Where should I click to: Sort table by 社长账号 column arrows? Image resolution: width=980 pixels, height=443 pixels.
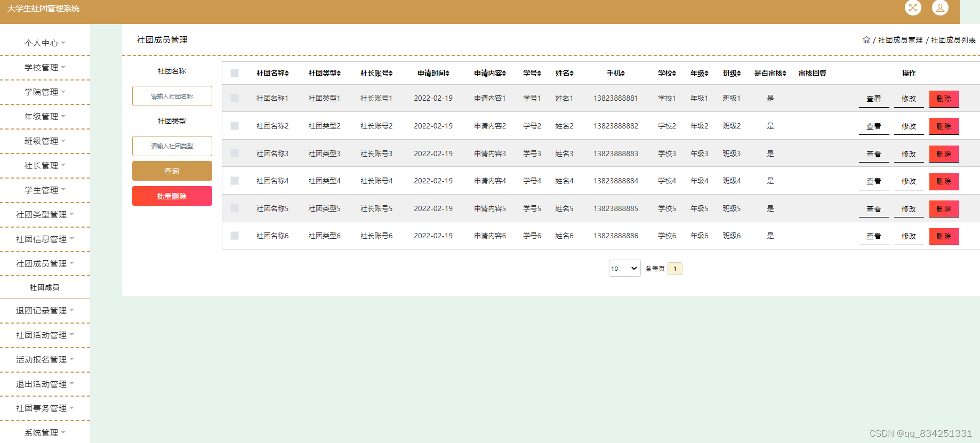(x=391, y=74)
